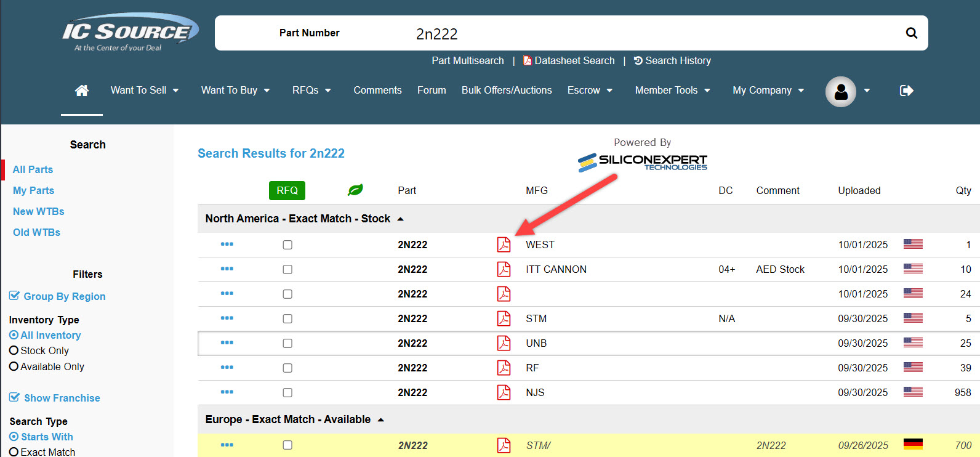This screenshot has height=457, width=980.
Task: Open the Member Tools dropdown menu
Action: coord(672,91)
